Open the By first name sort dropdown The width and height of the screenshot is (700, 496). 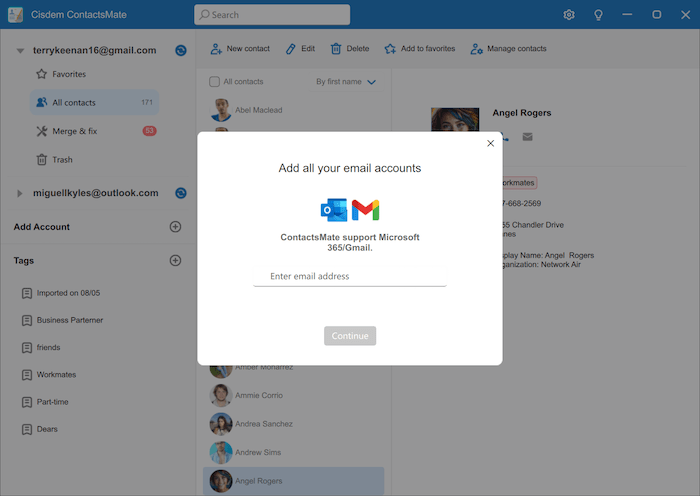[346, 82]
